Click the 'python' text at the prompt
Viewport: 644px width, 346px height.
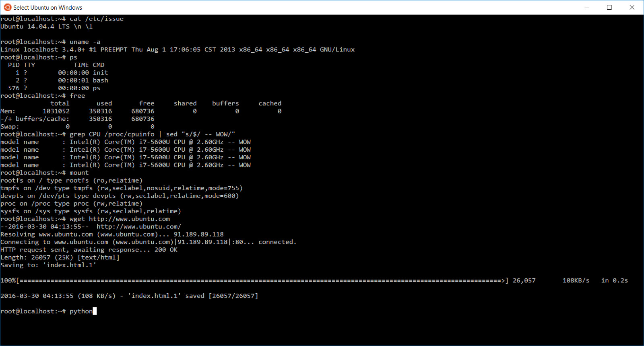(x=81, y=311)
